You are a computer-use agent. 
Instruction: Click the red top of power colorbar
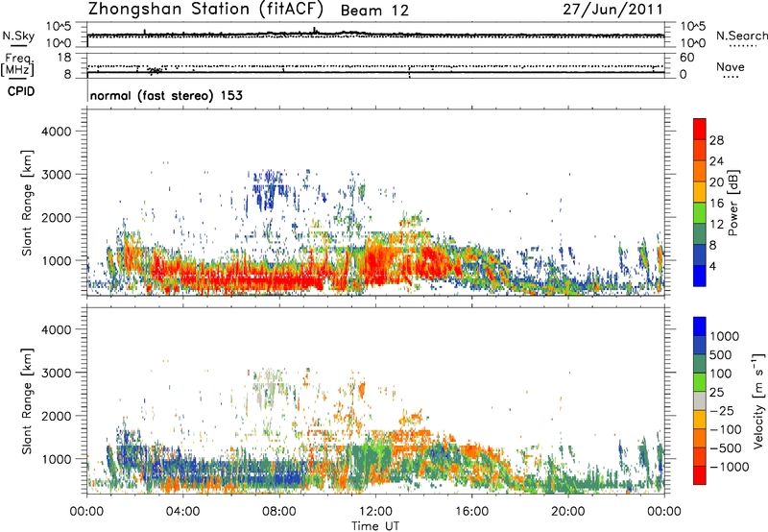(700, 127)
